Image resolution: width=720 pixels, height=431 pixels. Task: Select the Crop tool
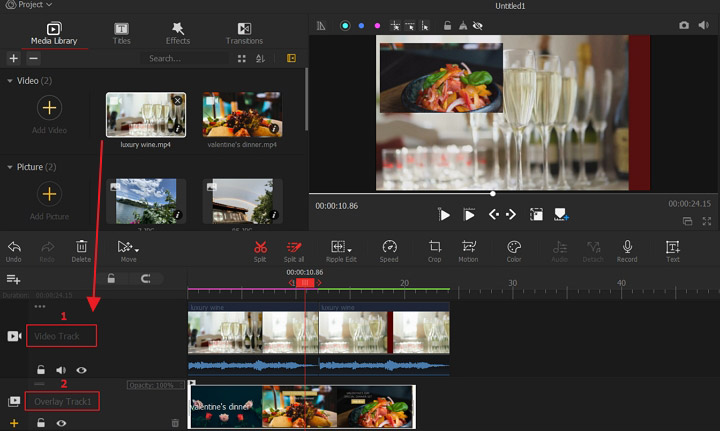pyautogui.click(x=435, y=247)
